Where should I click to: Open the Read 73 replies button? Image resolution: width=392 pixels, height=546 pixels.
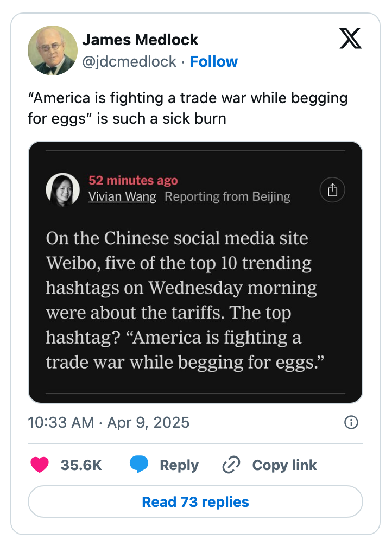pyautogui.click(x=195, y=501)
